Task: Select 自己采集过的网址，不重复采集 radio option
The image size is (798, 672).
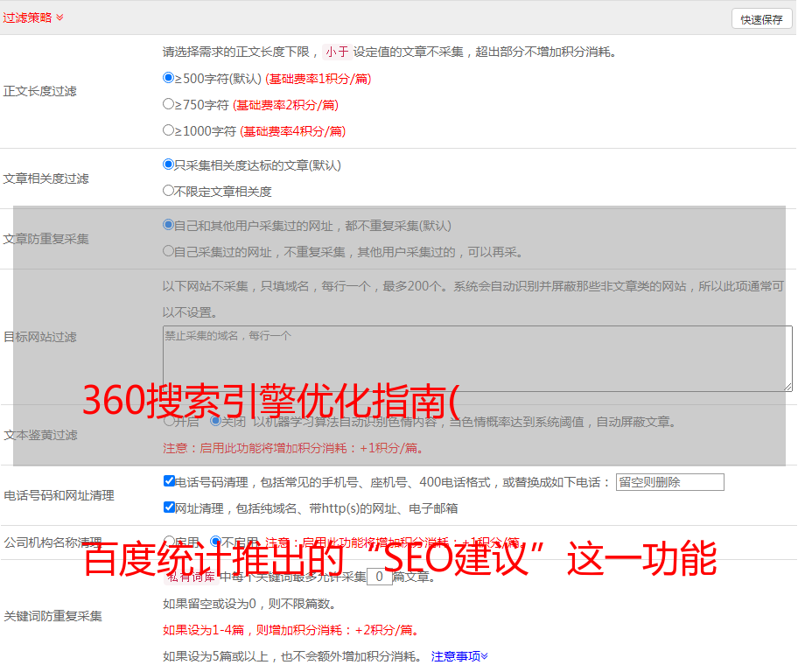Action: [x=169, y=250]
